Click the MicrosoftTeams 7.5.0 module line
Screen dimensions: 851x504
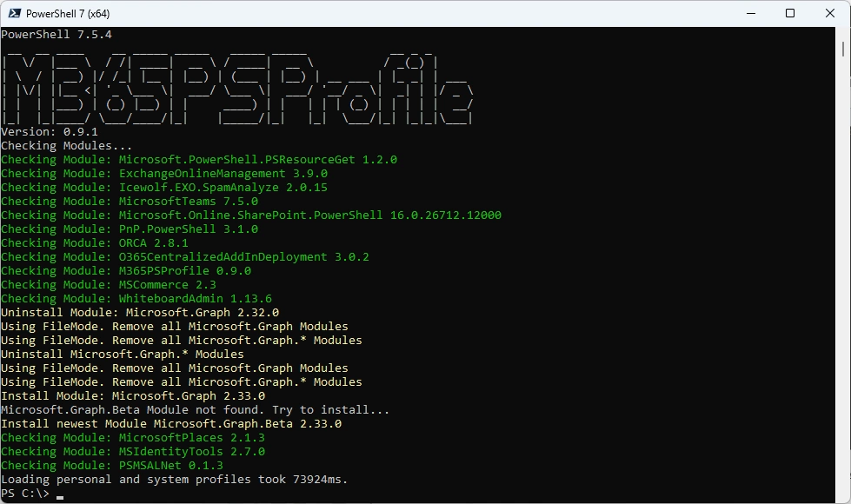click(130, 202)
